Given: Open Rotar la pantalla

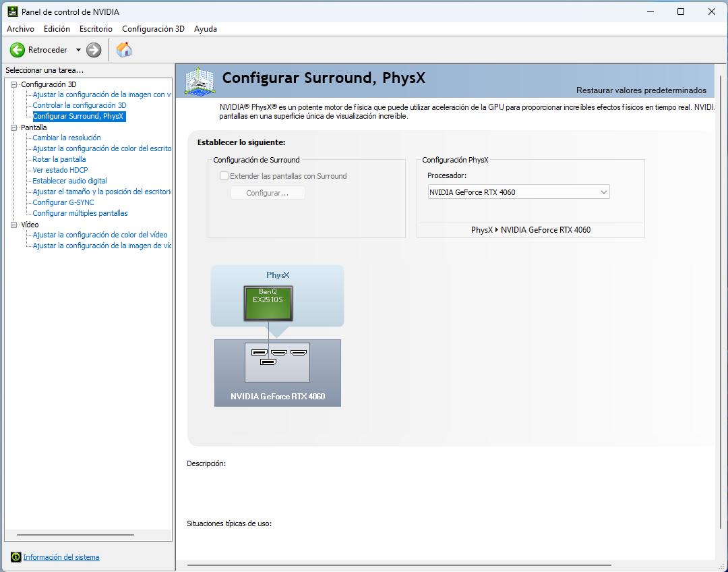Looking at the screenshot, I should click(x=59, y=159).
